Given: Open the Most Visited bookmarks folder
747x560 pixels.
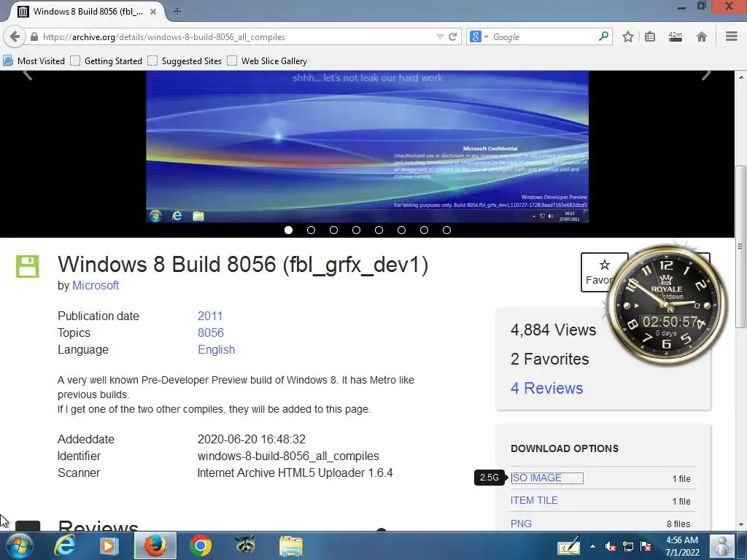Looking at the screenshot, I should coord(34,61).
